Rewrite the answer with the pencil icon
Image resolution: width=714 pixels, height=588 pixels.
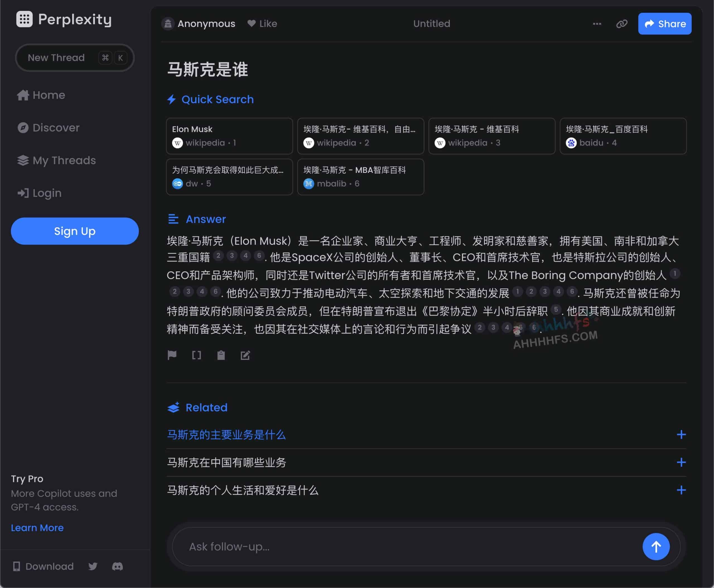tap(245, 355)
